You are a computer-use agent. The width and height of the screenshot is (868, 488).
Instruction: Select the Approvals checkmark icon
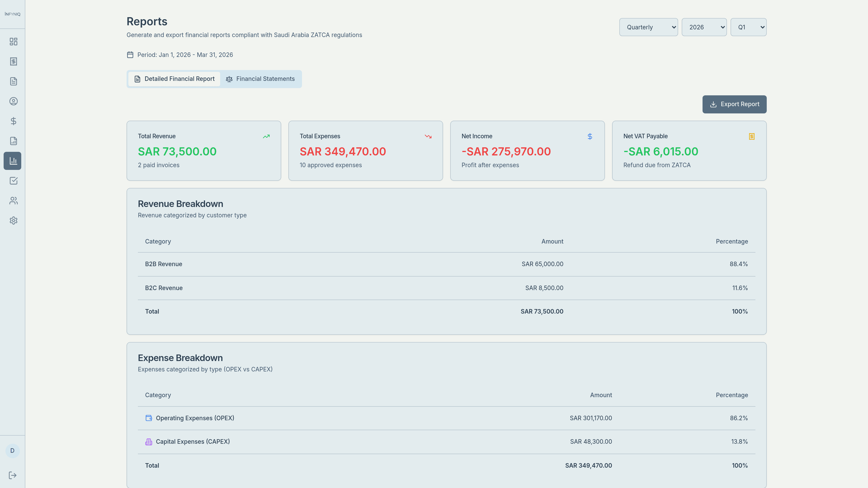tap(13, 181)
